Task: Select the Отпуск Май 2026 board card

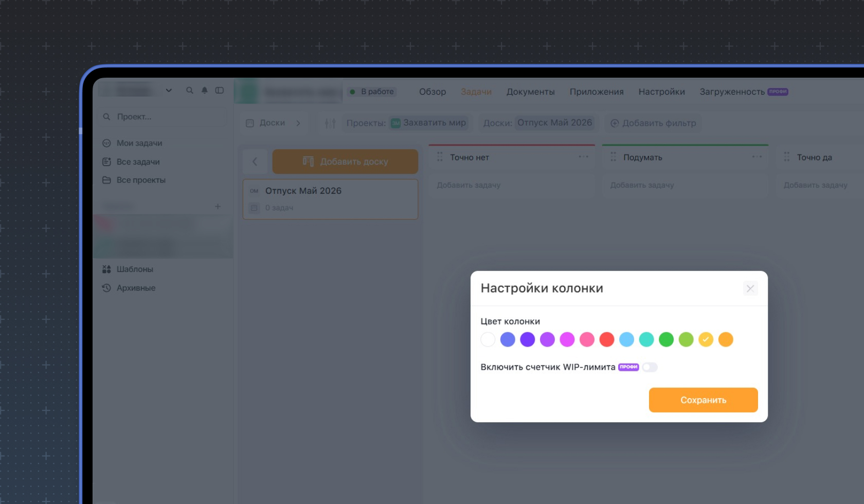Action: click(330, 199)
